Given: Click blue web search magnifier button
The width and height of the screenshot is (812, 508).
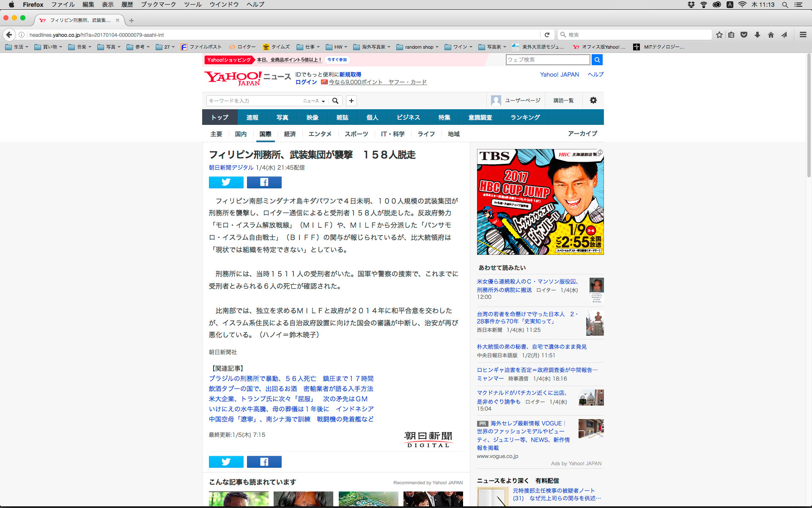Looking at the screenshot, I should 597,60.
